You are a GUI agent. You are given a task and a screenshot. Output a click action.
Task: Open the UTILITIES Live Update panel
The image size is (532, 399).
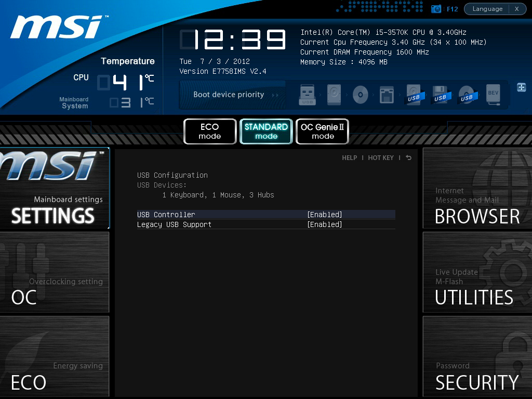[x=477, y=272]
